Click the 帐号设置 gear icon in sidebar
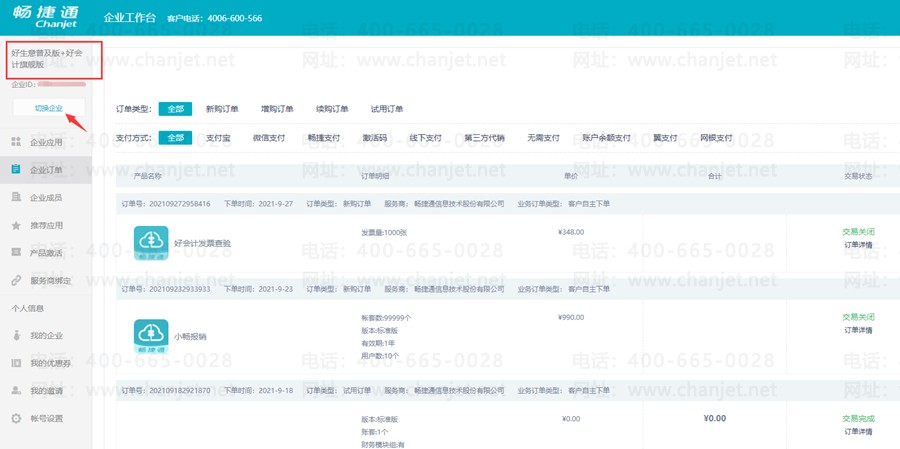Image resolution: width=900 pixels, height=449 pixels. click(17, 418)
